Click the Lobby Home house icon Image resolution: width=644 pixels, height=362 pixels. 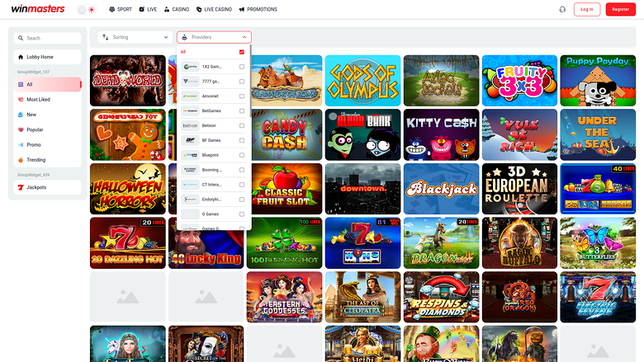coord(21,57)
